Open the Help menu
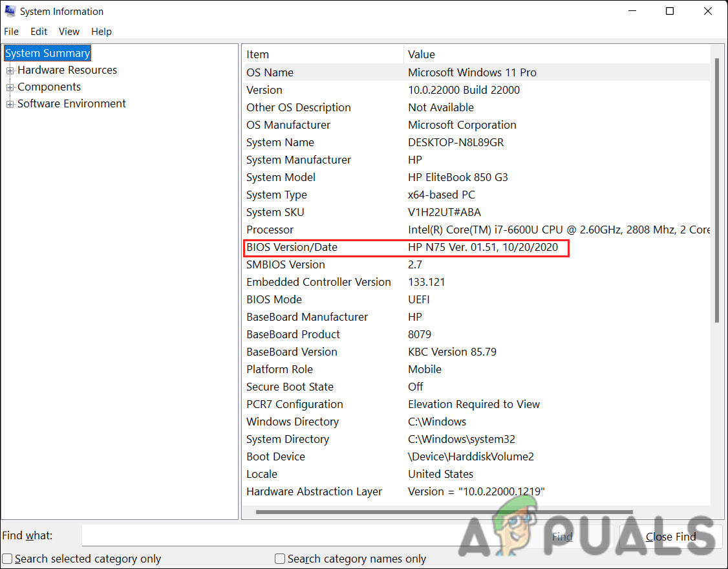 102,31
